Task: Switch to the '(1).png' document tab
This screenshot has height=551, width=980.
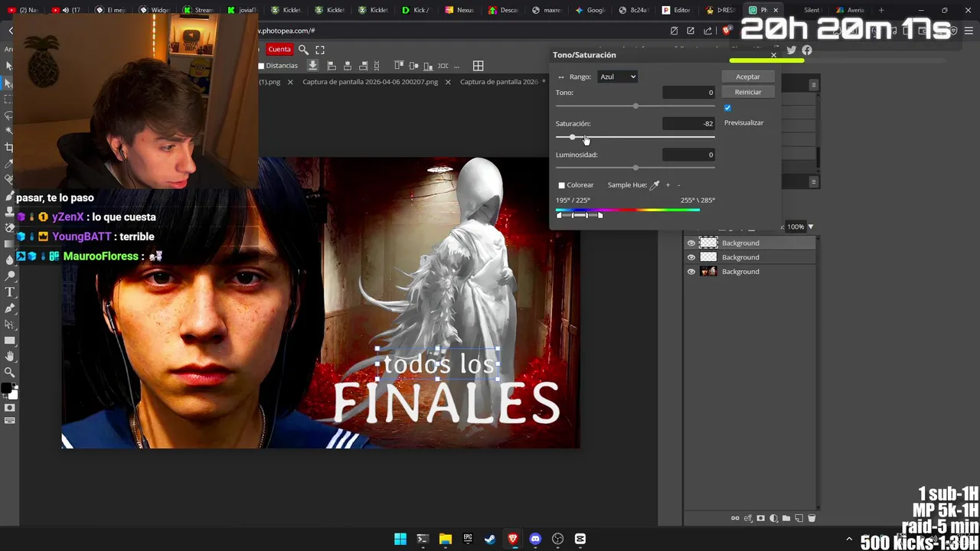Action: click(x=269, y=82)
